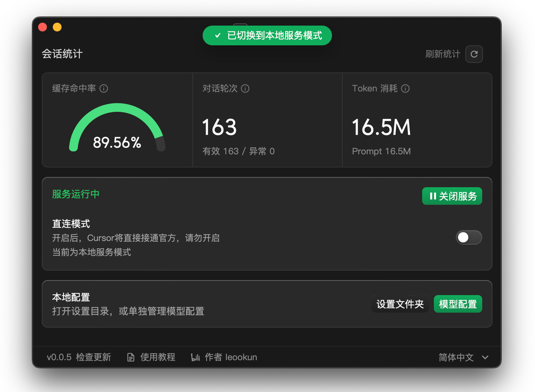Click the 直连模式 heading text
This screenshot has height=392, width=535.
(x=71, y=224)
